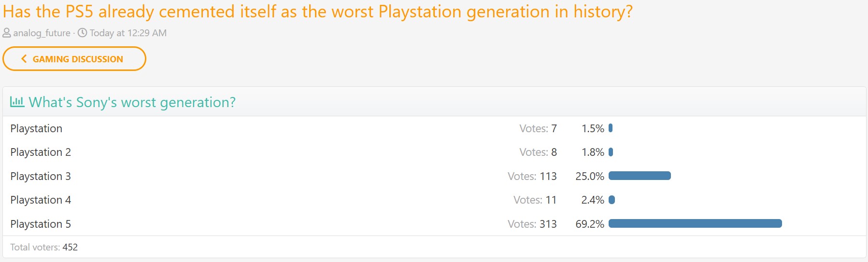Click 'Votes: 113' for Playstation 3
The image size is (868, 262).
pyautogui.click(x=532, y=176)
